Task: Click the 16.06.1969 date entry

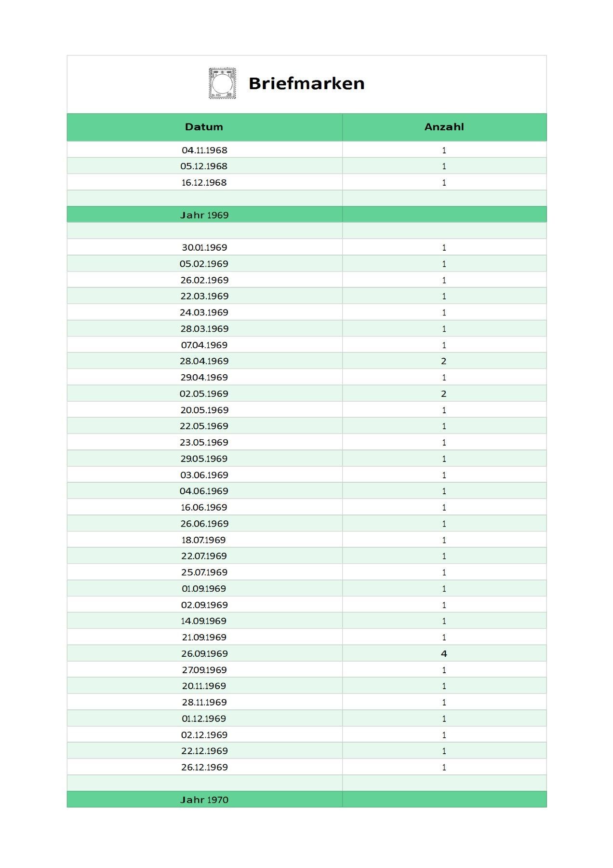Action: pyautogui.click(x=204, y=507)
